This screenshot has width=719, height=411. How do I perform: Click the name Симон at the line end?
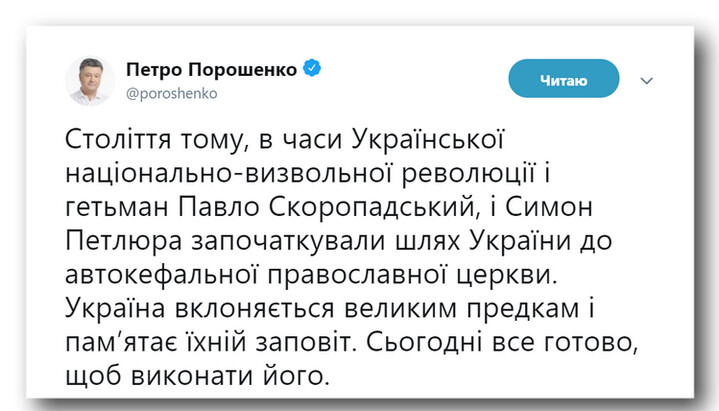(x=549, y=207)
